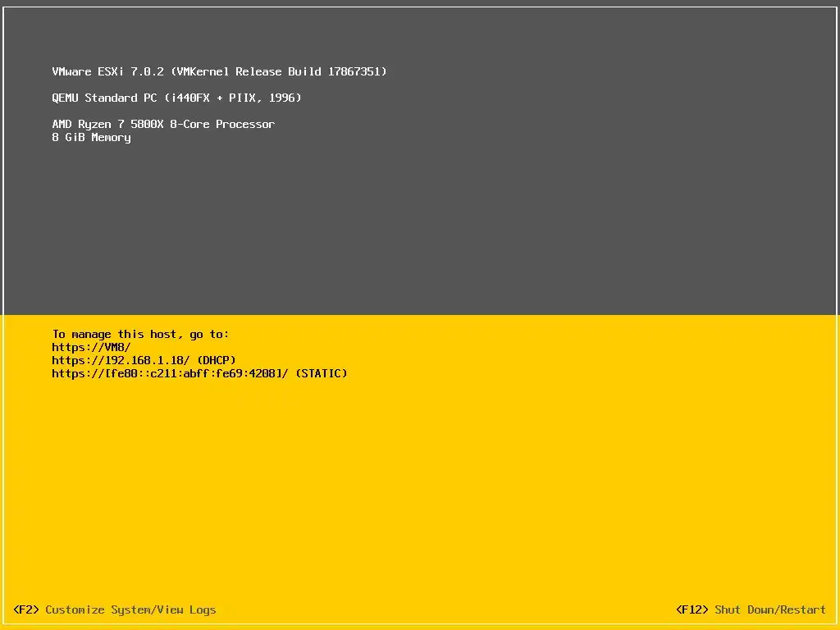Click the VMware ESXi 7.0.2 version line
This screenshot has width=840, height=630.
coord(219,71)
